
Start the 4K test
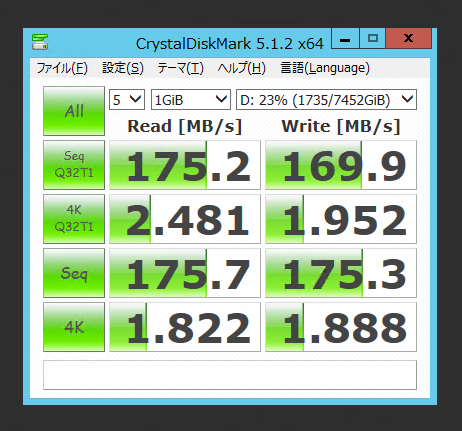pyautogui.click(x=74, y=327)
